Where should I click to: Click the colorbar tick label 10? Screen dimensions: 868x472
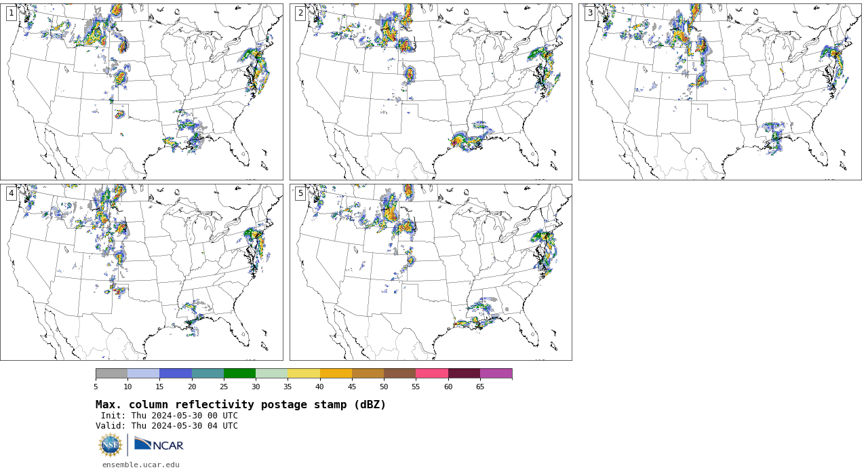(127, 387)
